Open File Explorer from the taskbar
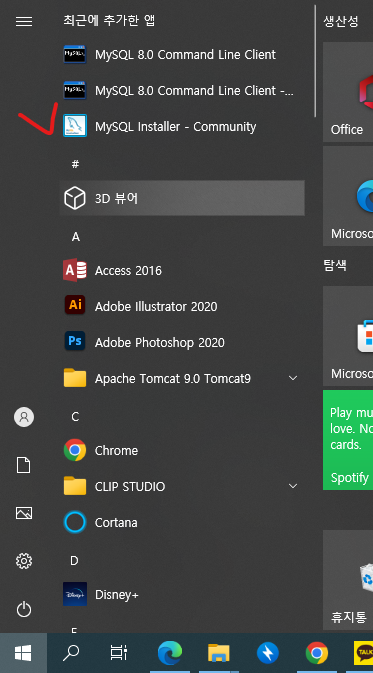This screenshot has height=673, width=373. 218,653
